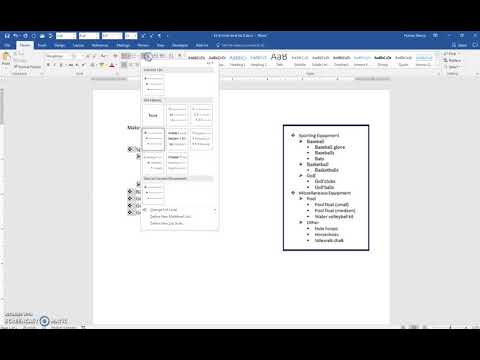Select the Chapter heading list style
This screenshot has width=480, height=360.
(x=177, y=163)
